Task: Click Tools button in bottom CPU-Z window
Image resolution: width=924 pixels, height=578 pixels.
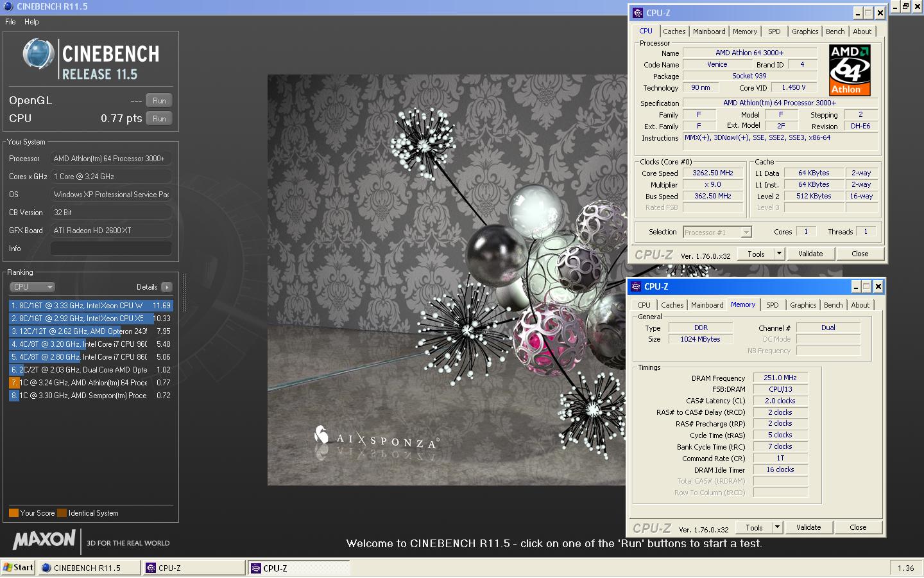Action: click(x=755, y=528)
